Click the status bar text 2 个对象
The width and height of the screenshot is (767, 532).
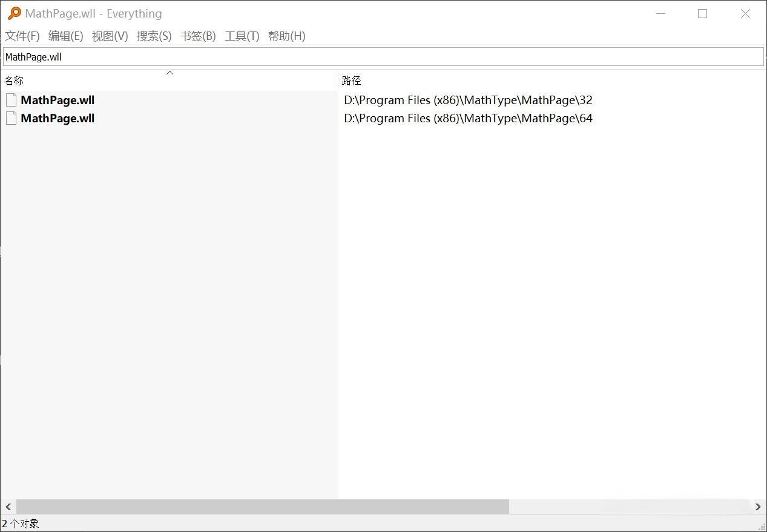click(21, 524)
